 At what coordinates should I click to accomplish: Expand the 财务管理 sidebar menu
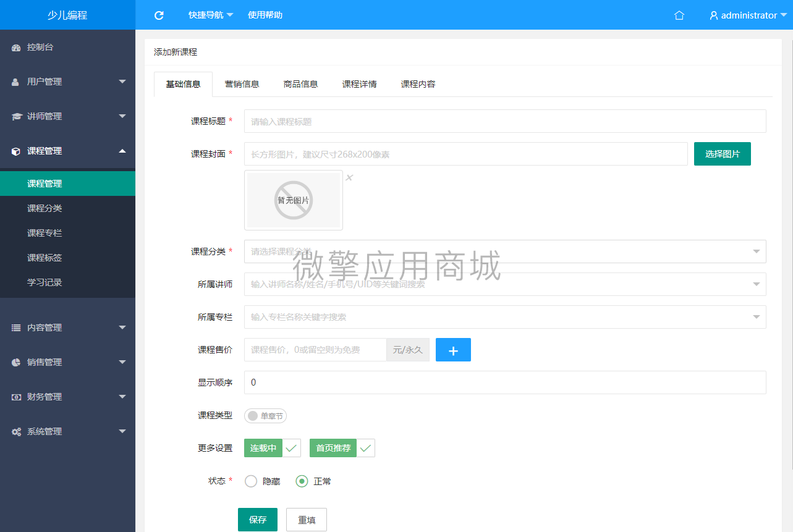point(122,397)
